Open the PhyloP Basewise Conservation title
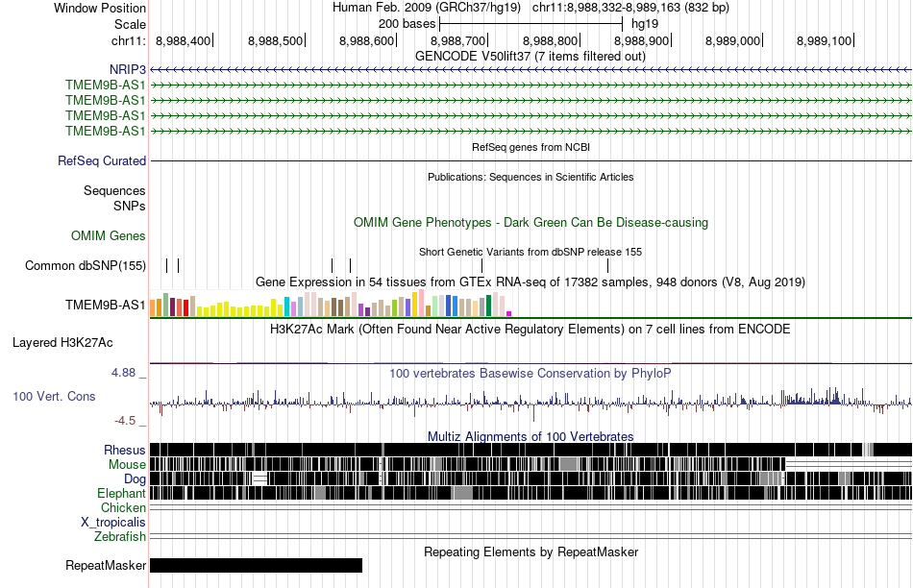 [531, 373]
